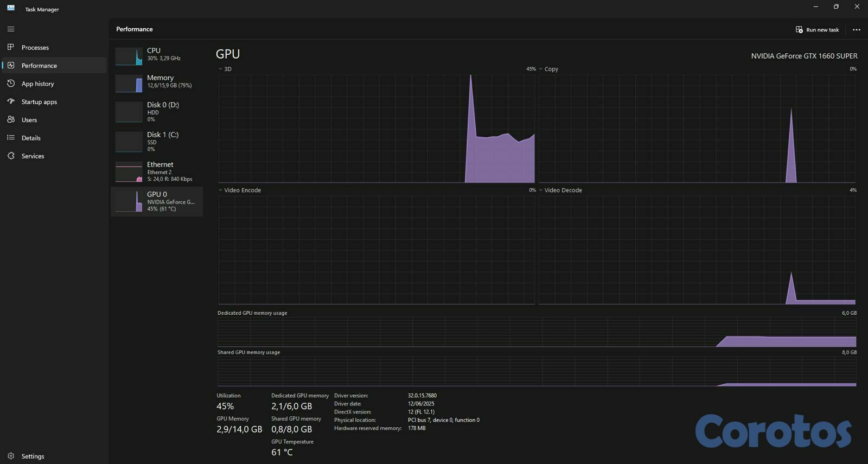Click the Services gear icon
Viewport: 868px width, 464px height.
pos(11,156)
